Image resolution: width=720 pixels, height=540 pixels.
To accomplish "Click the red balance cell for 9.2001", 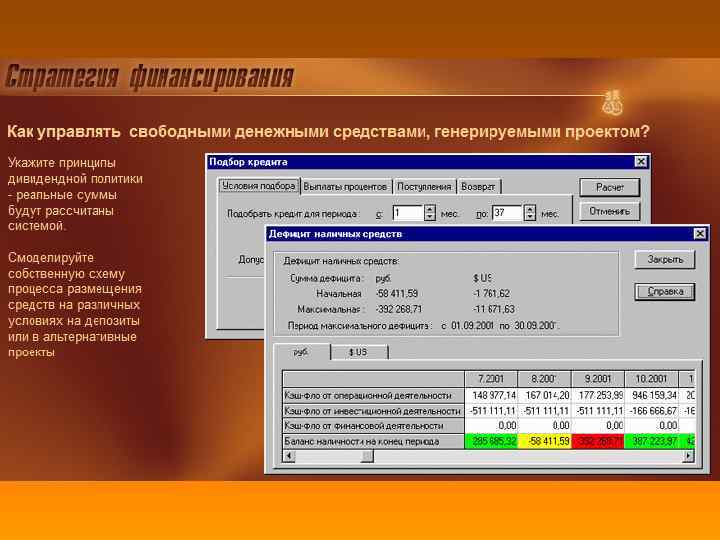I will coord(598,441).
